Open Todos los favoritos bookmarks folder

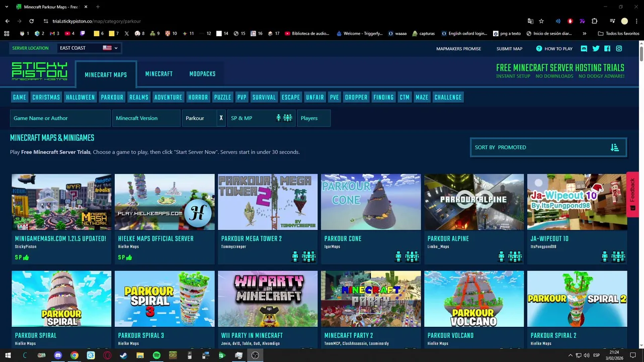[618, 34]
